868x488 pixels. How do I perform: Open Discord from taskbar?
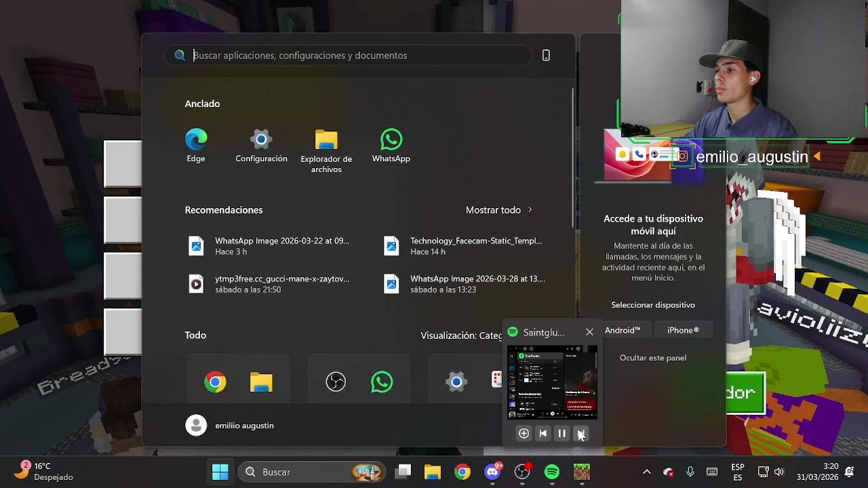click(492, 472)
